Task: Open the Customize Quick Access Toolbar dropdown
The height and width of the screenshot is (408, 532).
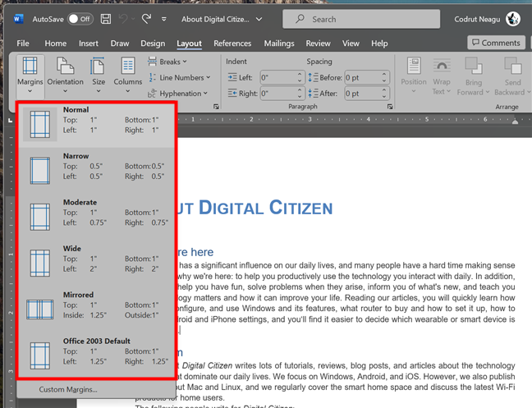Action: tap(164, 20)
